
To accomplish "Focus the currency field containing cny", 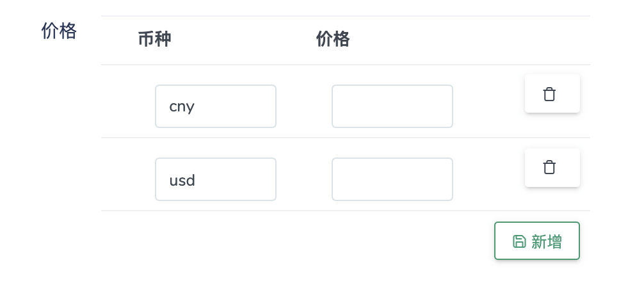I will point(215,106).
